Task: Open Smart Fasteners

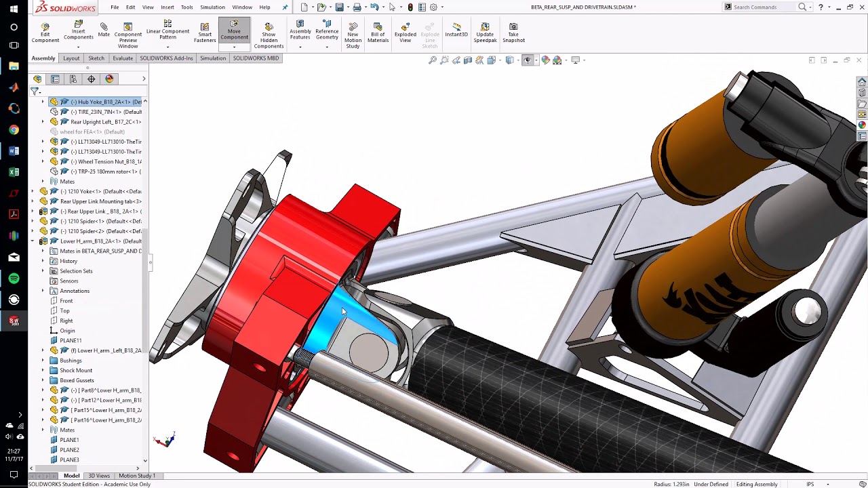Action: [x=205, y=33]
